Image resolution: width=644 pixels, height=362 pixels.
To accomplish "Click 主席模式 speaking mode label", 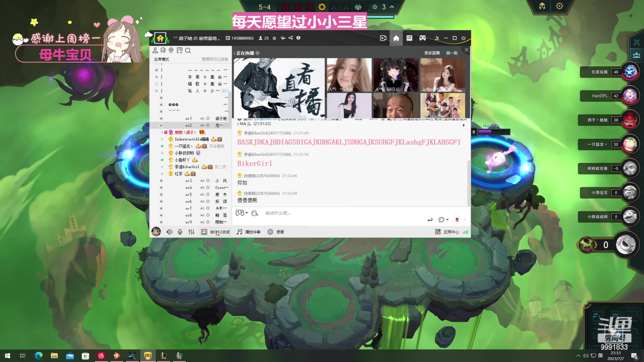I will pos(162,59).
